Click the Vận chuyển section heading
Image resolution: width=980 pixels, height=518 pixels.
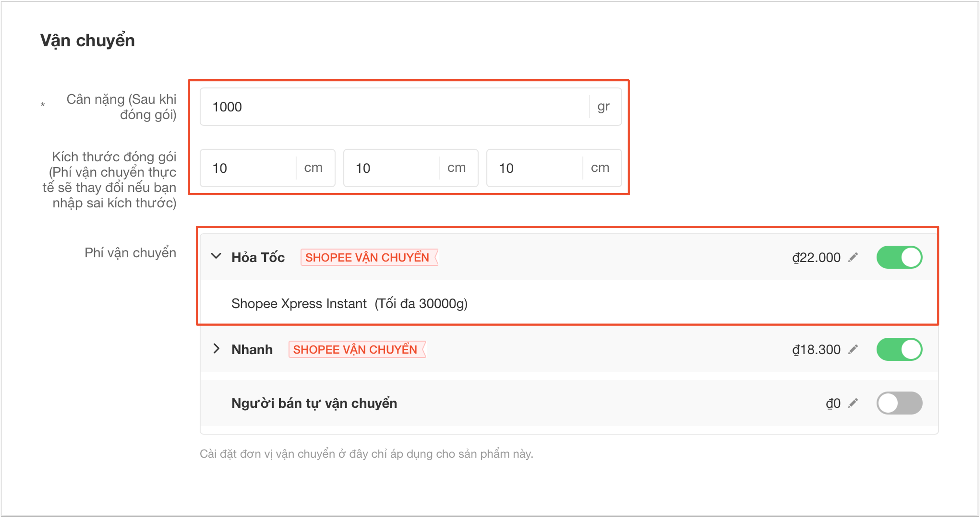click(x=87, y=40)
